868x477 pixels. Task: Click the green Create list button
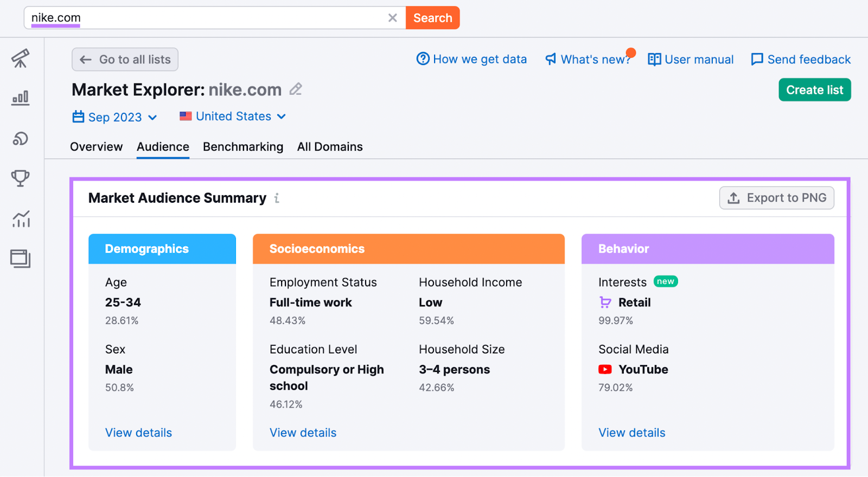(815, 90)
